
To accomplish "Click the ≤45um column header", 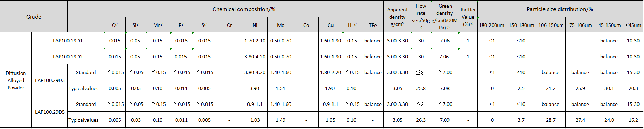I will click(x=633, y=25).
